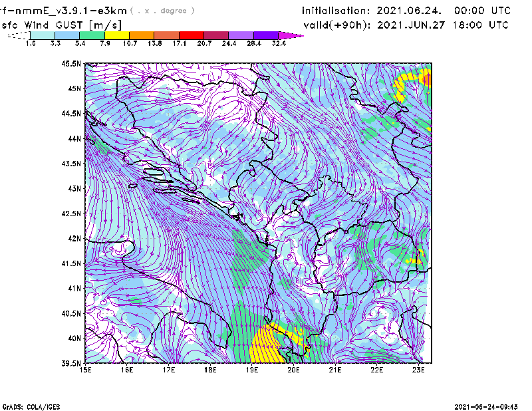The image size is (532, 411).
Task: Click the lavender 24.4–28.4 legend swatch
Action: tap(241, 35)
